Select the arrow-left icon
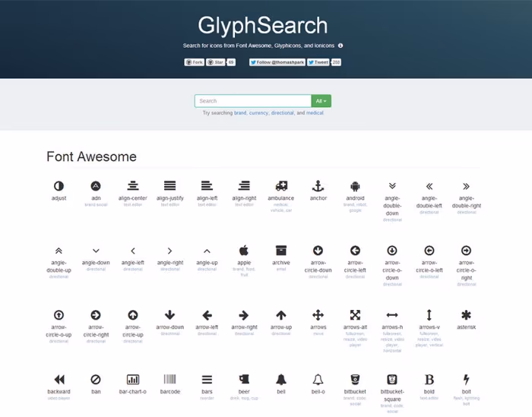This screenshot has width=532, height=417. (207, 315)
